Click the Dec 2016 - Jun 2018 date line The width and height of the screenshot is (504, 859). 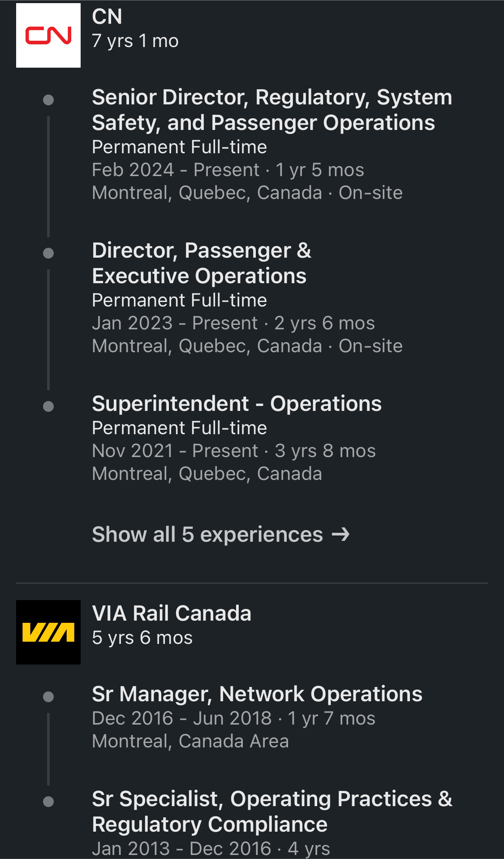(233, 718)
